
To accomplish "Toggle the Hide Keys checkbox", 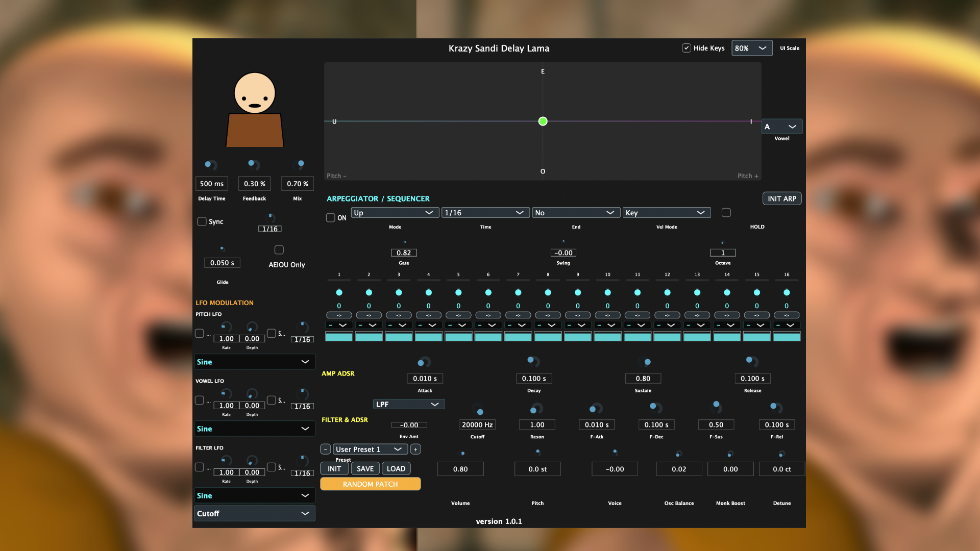I will (687, 48).
